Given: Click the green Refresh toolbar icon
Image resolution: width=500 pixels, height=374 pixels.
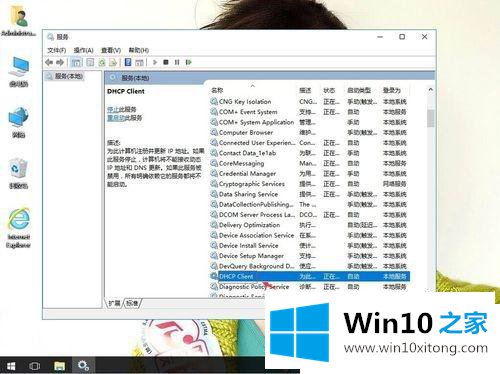Looking at the screenshot, I should 102,62.
